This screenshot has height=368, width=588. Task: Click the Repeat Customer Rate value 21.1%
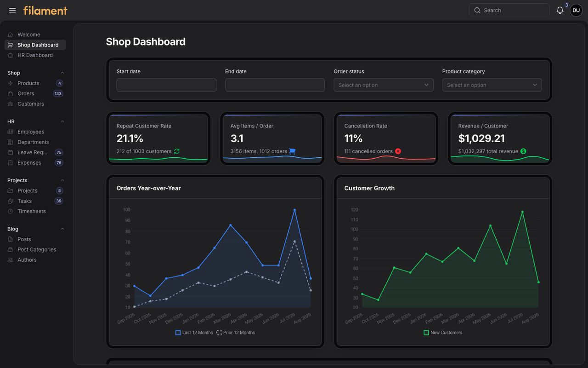(130, 138)
